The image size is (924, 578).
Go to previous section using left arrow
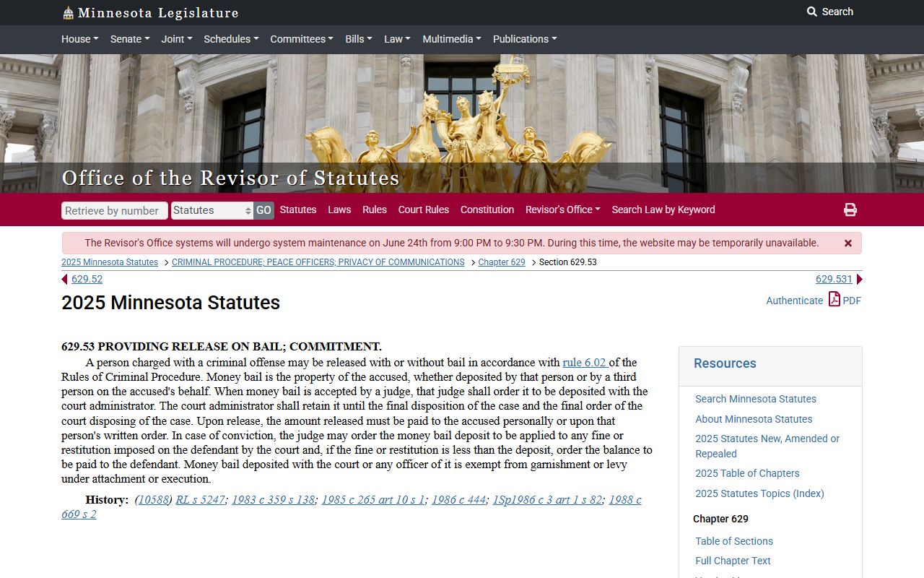pos(65,280)
